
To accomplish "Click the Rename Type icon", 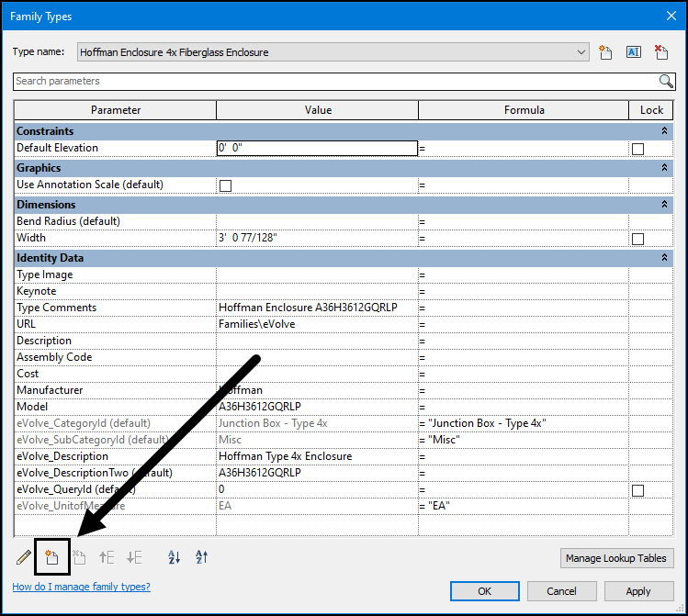I will pyautogui.click(x=633, y=52).
